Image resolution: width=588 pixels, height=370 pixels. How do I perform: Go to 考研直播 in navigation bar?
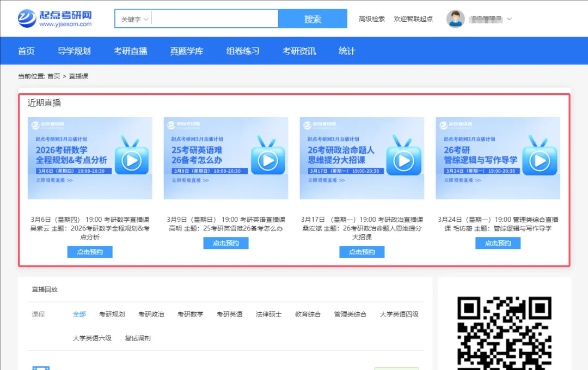point(130,51)
